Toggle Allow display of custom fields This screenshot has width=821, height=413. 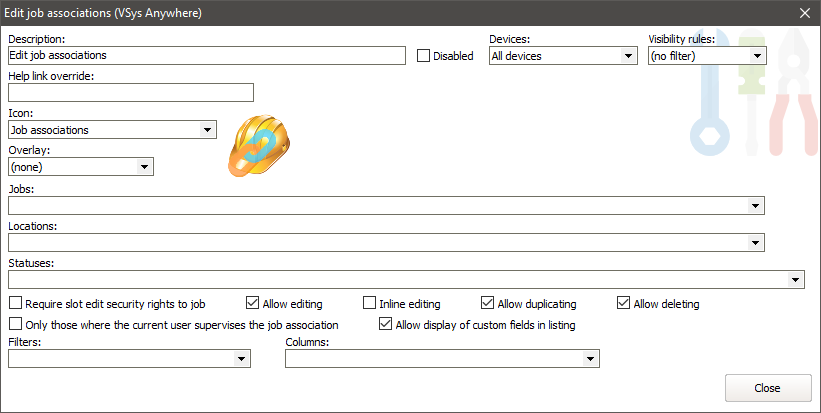tap(386, 324)
